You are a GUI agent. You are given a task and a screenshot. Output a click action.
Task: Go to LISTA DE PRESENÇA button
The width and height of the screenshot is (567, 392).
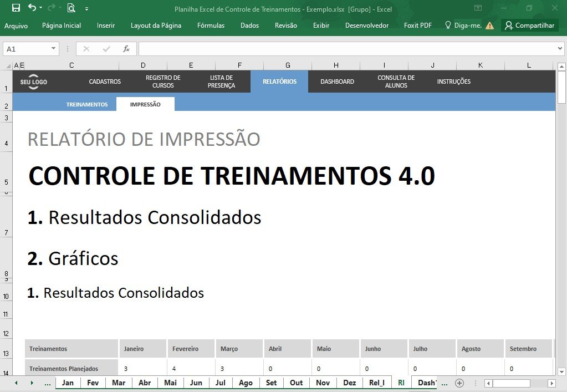pos(221,82)
